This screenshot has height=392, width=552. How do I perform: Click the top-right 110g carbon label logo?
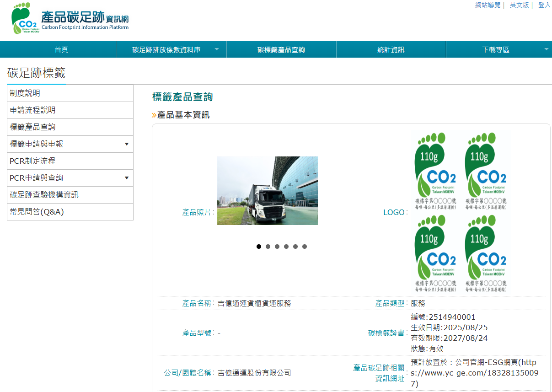[486, 171]
